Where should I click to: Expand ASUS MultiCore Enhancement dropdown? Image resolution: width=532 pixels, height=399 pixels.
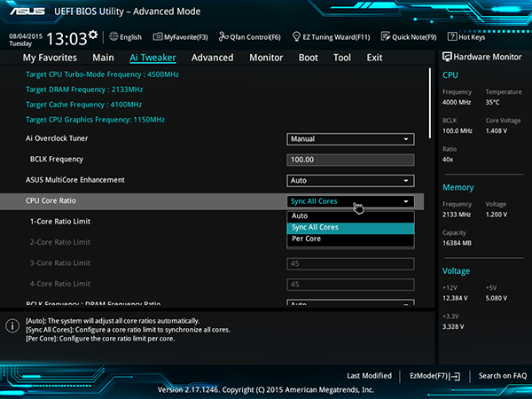point(350,181)
